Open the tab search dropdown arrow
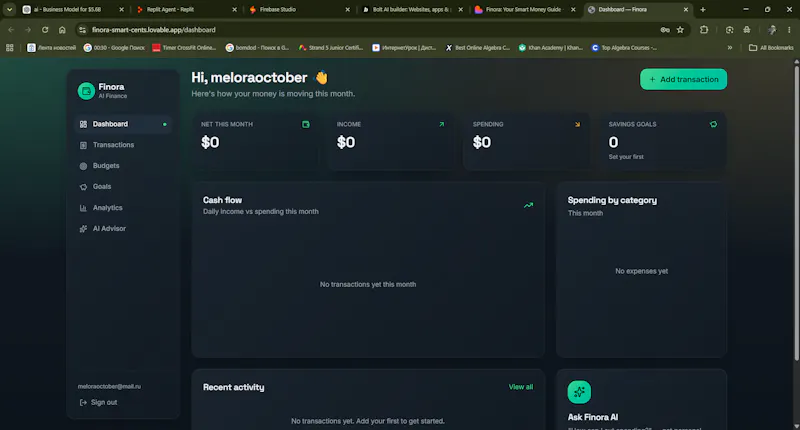Viewport: 800px width, 430px height. [x=9, y=10]
